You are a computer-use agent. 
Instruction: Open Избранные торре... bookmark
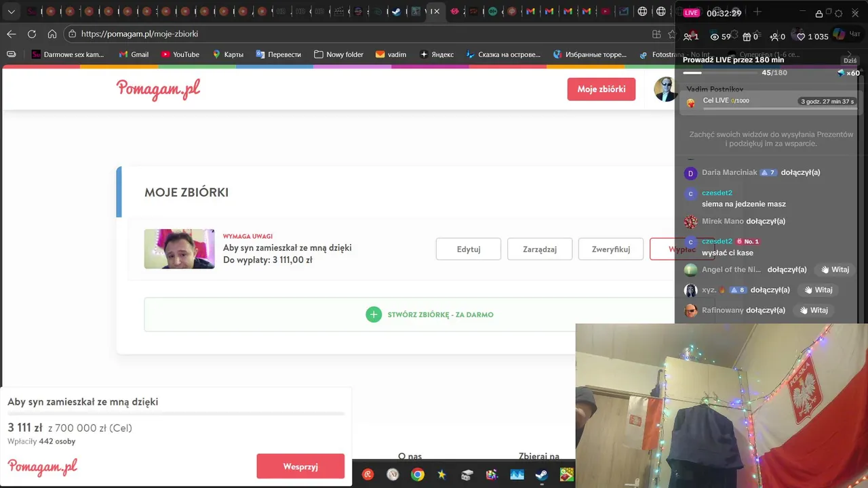[x=590, y=54]
